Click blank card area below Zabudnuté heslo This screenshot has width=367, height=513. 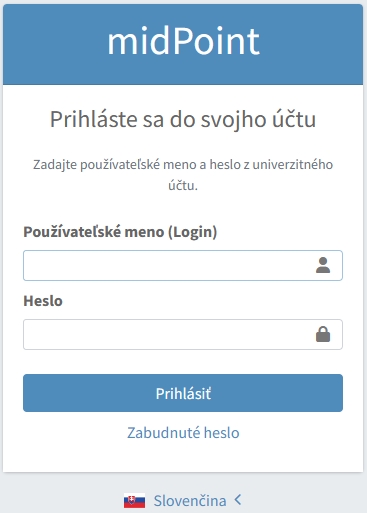coord(183,457)
